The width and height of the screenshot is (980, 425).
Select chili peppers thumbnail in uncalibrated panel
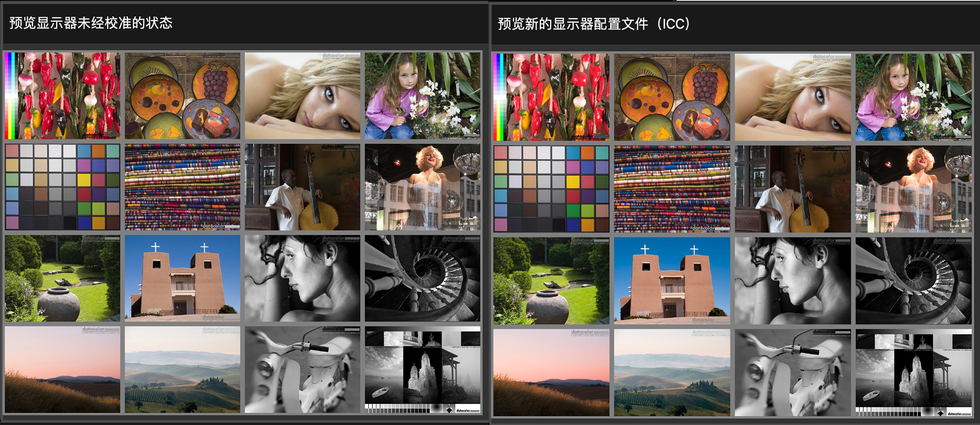[x=63, y=96]
